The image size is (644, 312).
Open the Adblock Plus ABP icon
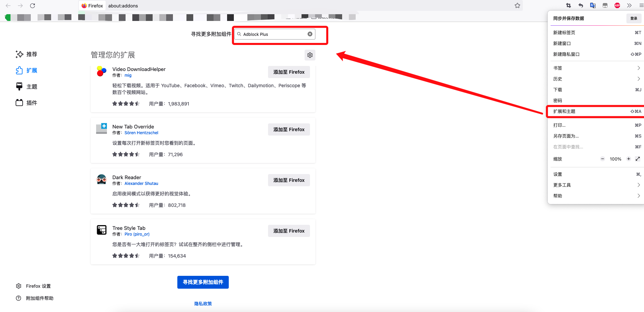click(617, 5)
